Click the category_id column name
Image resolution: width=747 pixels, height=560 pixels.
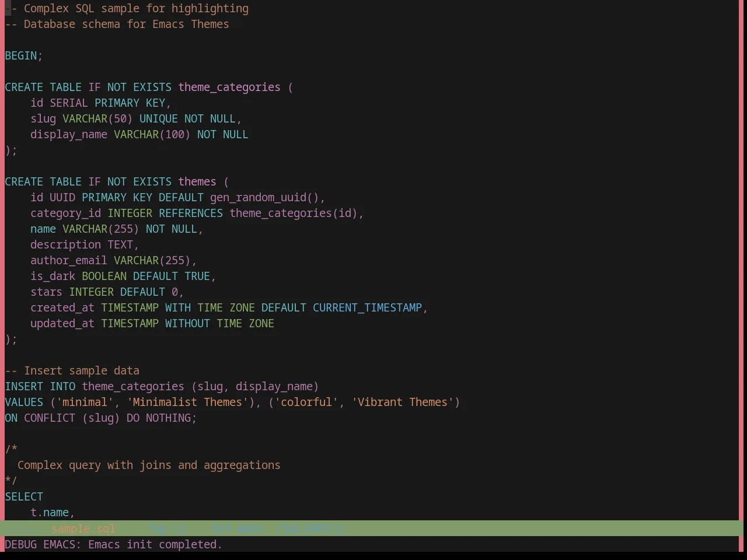66,213
